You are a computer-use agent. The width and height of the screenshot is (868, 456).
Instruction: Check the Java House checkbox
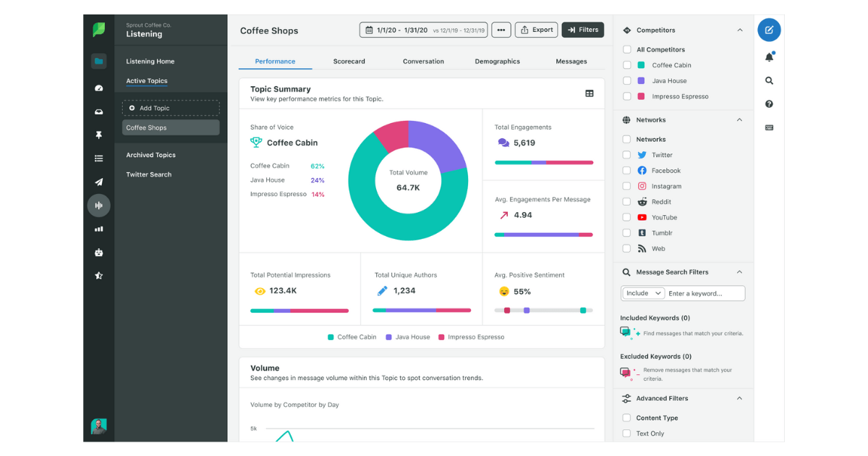pyautogui.click(x=626, y=81)
